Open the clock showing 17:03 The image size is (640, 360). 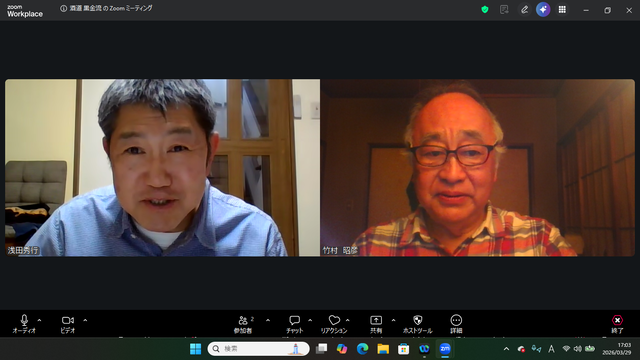(x=616, y=349)
